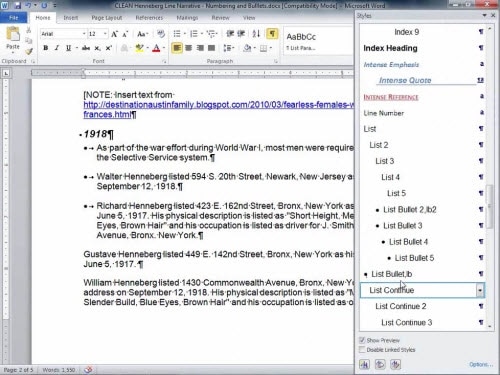
Task: Open the Change Case dropdown
Action: coord(143,34)
